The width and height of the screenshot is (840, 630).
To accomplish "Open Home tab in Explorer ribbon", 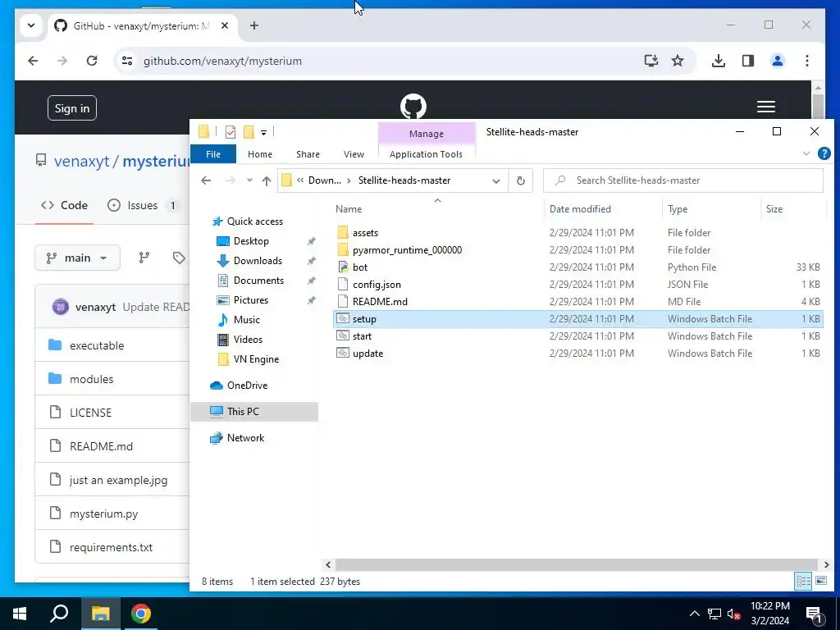I will click(x=260, y=154).
